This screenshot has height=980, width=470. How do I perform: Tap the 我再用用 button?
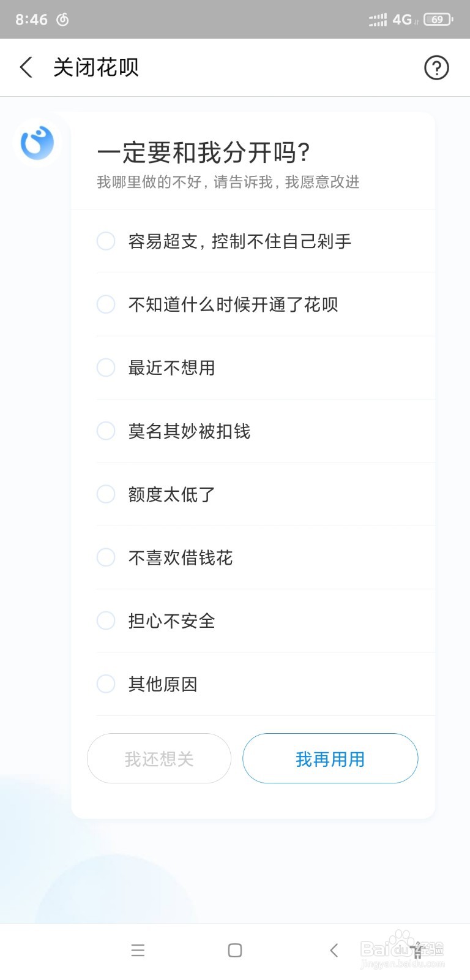pyautogui.click(x=330, y=759)
